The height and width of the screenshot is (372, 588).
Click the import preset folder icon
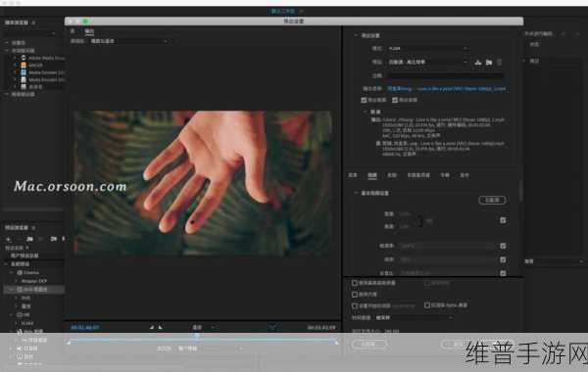[489, 62]
